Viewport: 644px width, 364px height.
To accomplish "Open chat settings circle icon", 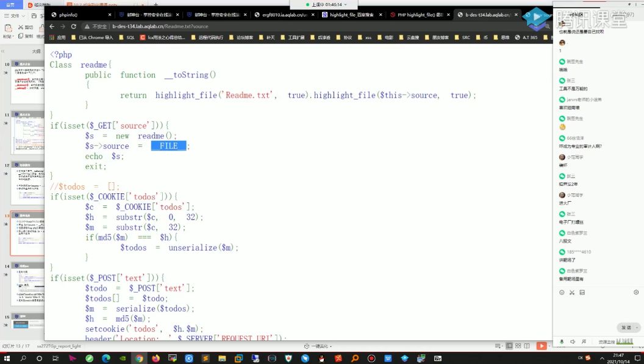I will point(636,293).
